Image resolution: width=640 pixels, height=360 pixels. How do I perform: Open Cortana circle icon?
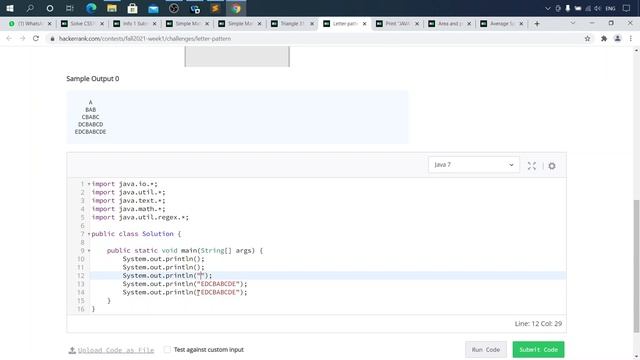(x=50, y=8)
